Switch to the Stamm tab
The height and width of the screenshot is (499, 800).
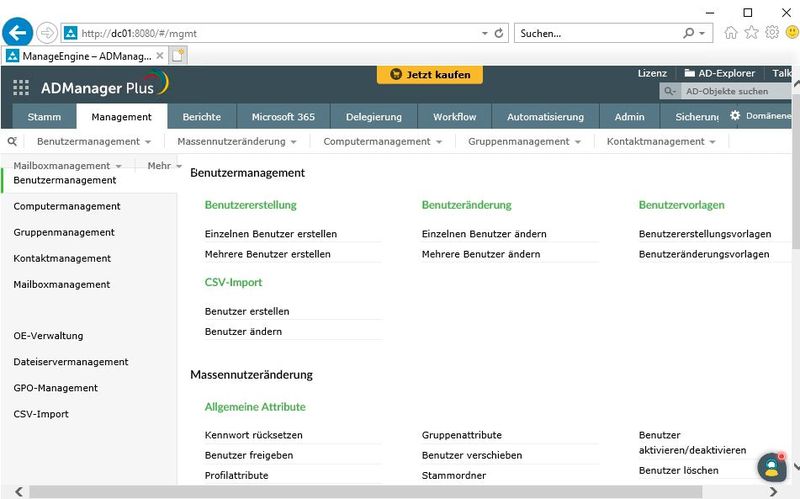pos(44,116)
